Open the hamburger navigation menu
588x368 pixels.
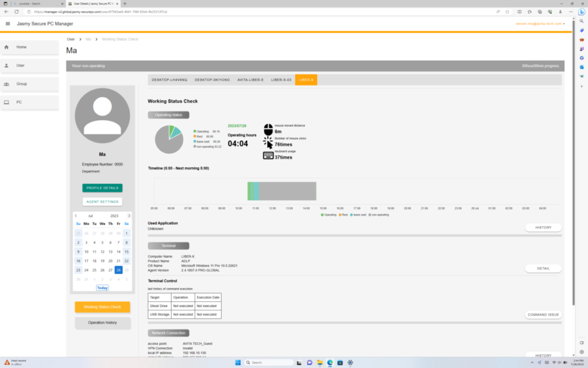pyautogui.click(x=7, y=24)
